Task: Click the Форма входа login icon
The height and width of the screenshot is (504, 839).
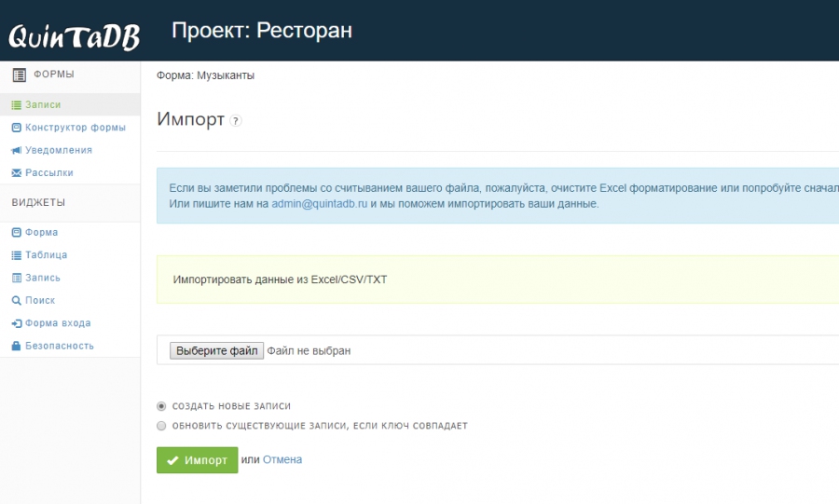Action: [17, 323]
